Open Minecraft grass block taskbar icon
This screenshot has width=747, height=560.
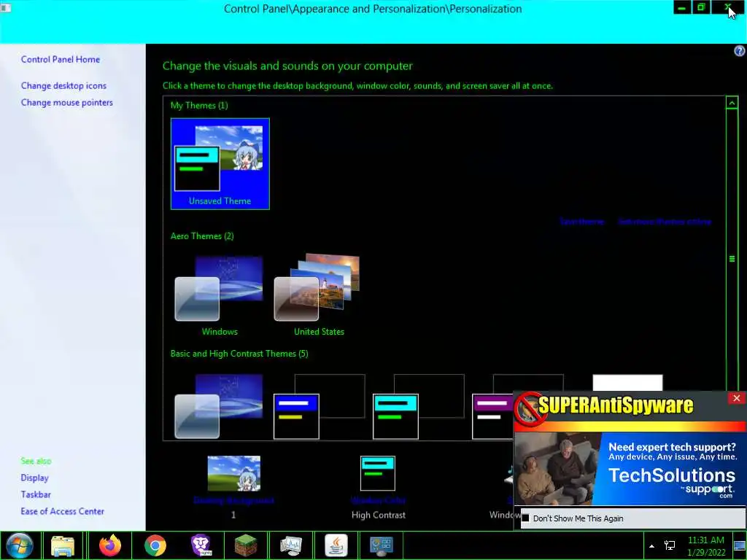click(x=246, y=545)
